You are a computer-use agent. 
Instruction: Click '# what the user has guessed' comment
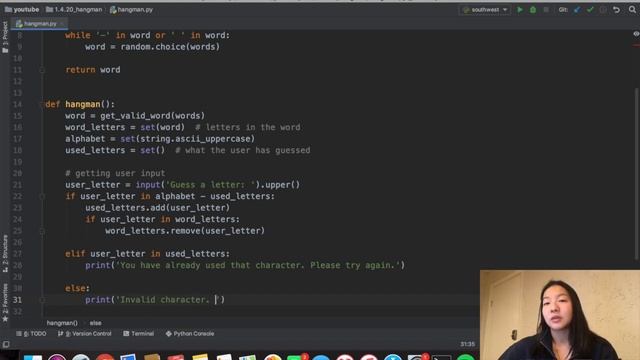pos(242,150)
